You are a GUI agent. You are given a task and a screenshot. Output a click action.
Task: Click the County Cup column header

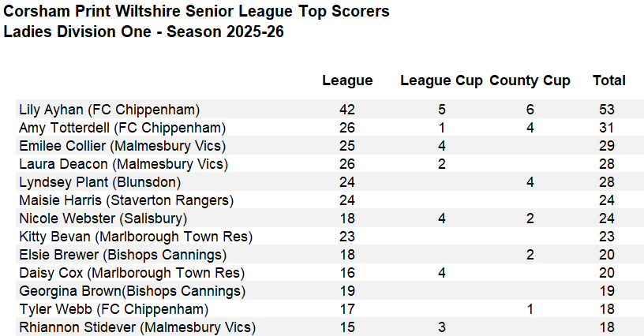530,80
